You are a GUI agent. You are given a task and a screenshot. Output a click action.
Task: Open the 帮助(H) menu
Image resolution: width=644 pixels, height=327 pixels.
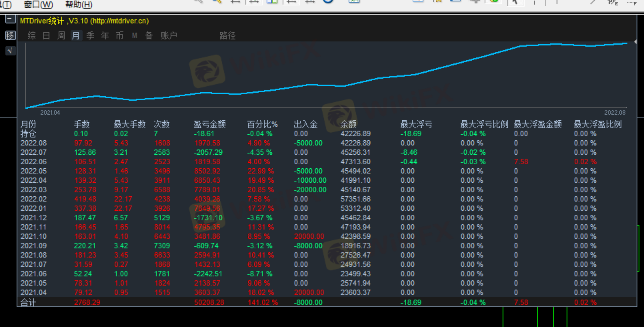point(79,5)
